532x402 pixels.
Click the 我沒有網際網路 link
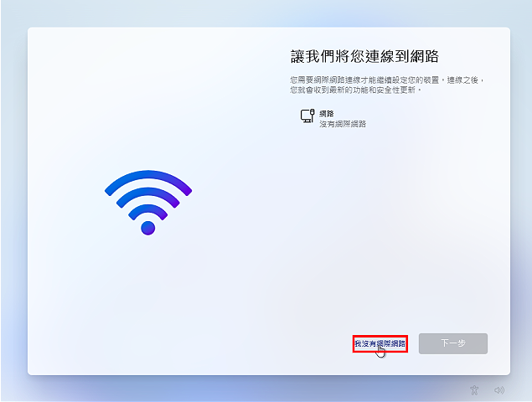pyautogui.click(x=380, y=343)
